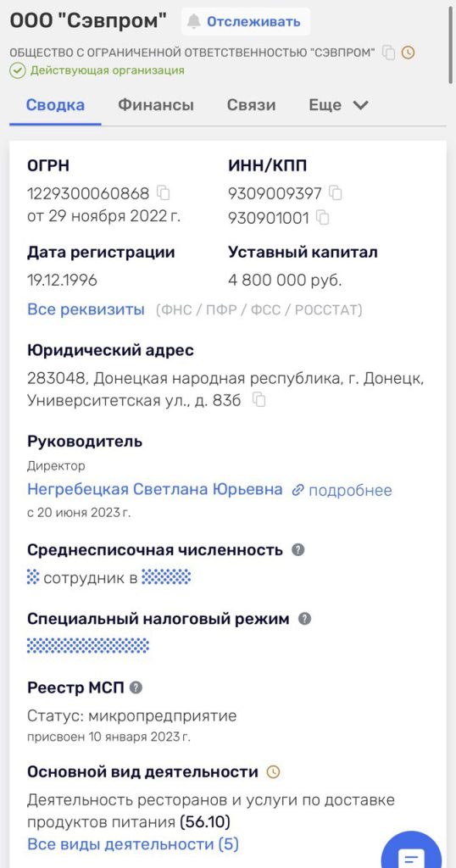Image resolution: width=456 pixels, height=868 pixels.
Task: Open the Все реквизиты link
Action: pyautogui.click(x=86, y=309)
